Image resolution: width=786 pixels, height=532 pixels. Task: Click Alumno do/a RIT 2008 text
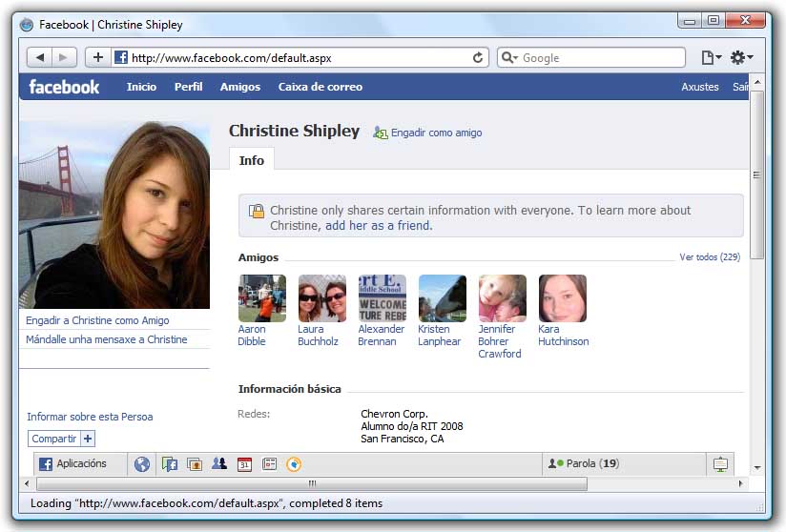(412, 426)
